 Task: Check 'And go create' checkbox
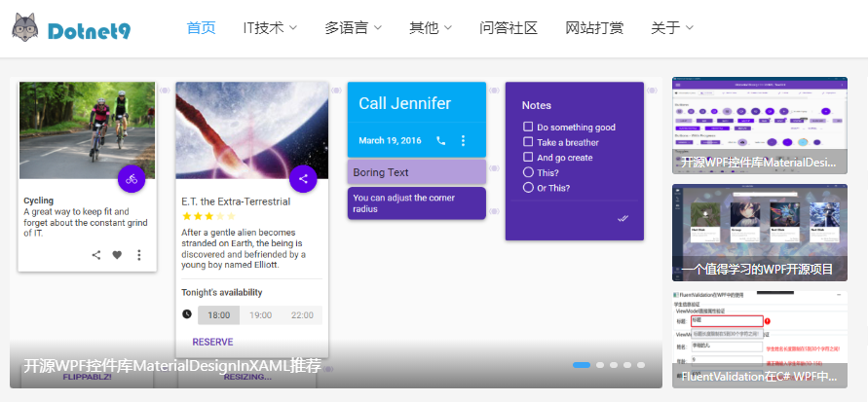528,157
